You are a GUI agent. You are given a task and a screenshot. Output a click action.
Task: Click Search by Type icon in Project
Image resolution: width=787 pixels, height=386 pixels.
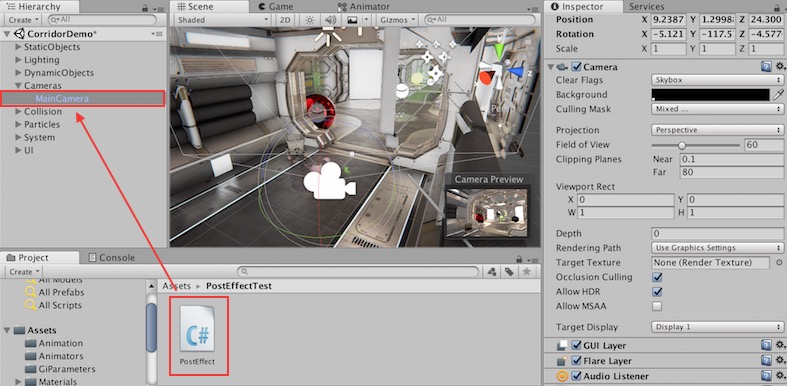click(x=492, y=272)
